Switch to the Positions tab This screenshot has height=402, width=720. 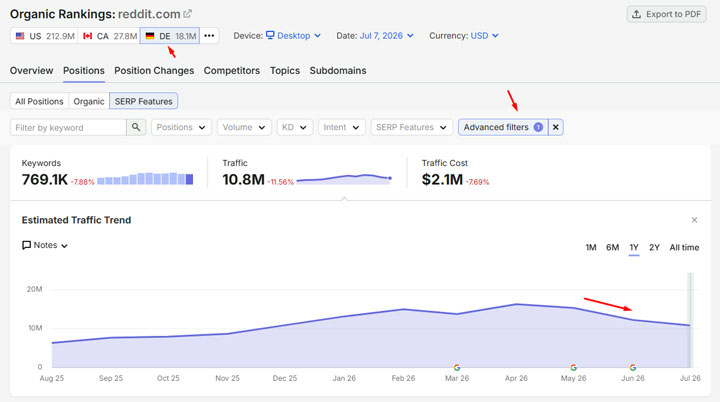click(84, 71)
